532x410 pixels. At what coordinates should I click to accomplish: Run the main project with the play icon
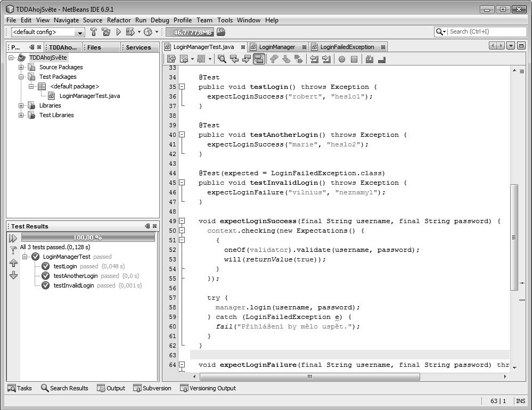pyautogui.click(x=118, y=32)
